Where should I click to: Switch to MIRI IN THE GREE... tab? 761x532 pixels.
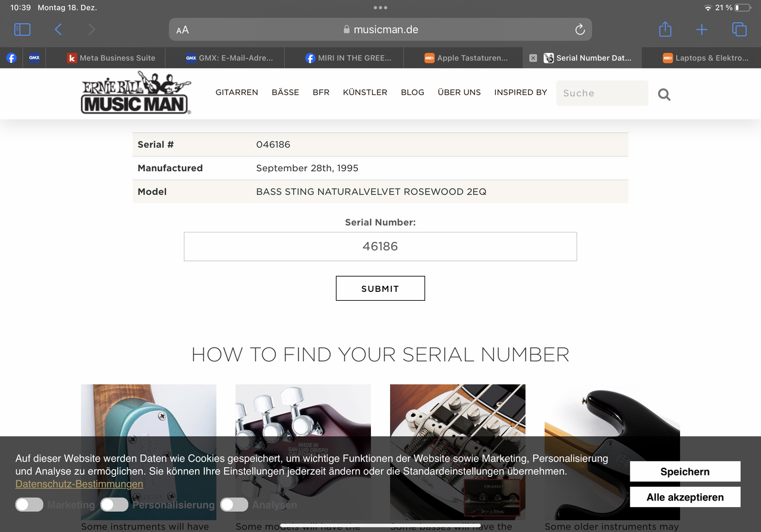pos(348,58)
